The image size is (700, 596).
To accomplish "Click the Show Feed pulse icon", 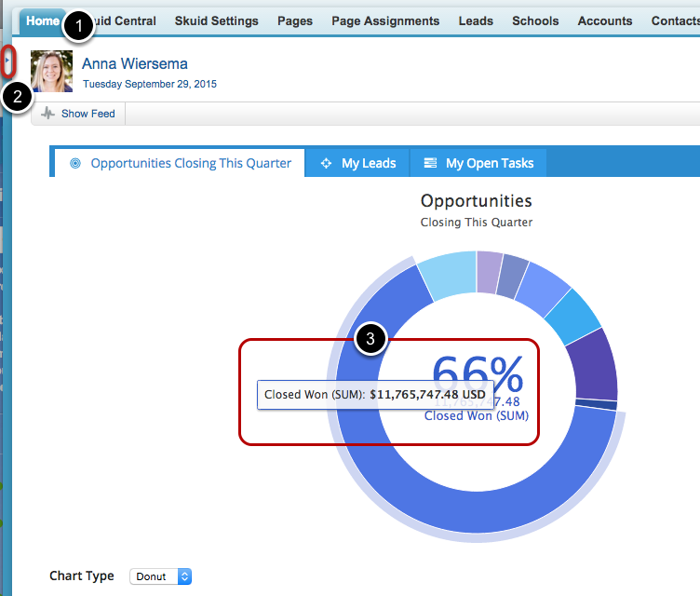I will 48,114.
